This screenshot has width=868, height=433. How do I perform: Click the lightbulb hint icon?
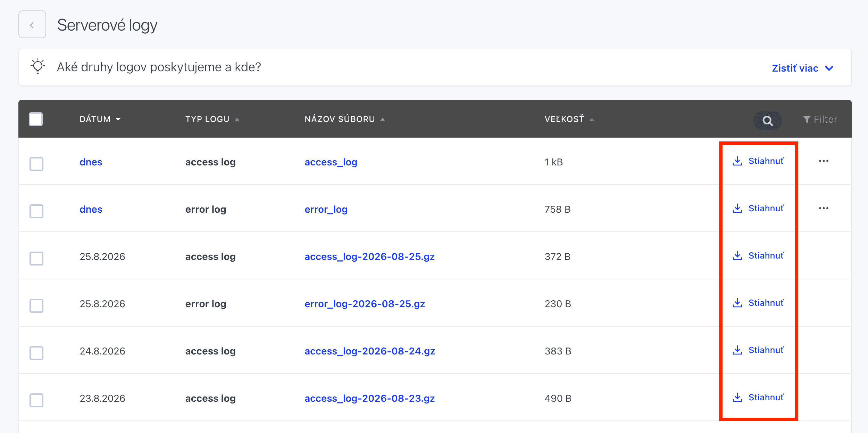(x=38, y=66)
